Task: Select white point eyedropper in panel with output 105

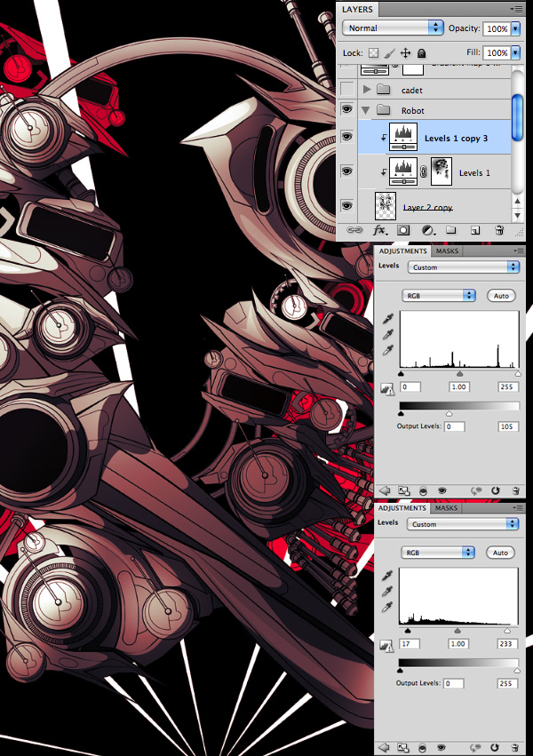Action: 388,350
